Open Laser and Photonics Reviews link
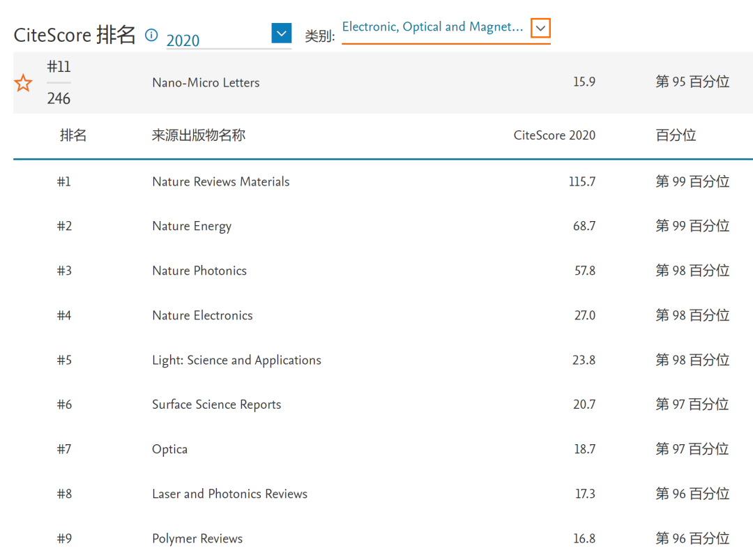This screenshot has height=560, width=753. click(x=229, y=494)
